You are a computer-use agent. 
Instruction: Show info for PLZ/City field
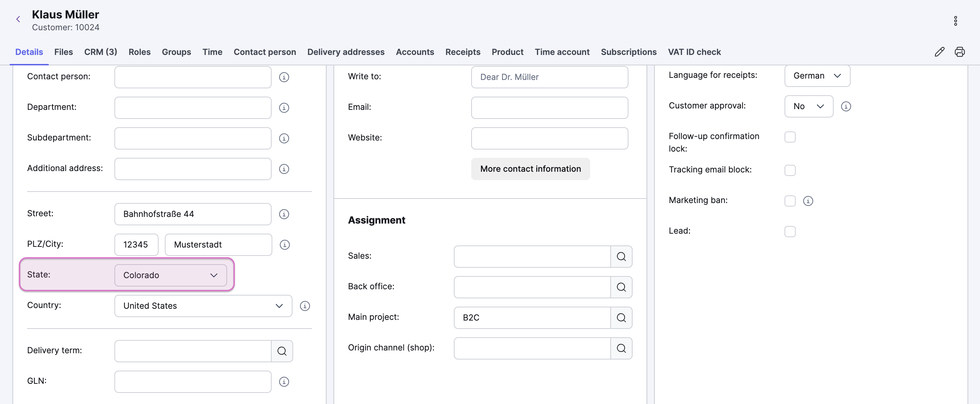coord(284,245)
